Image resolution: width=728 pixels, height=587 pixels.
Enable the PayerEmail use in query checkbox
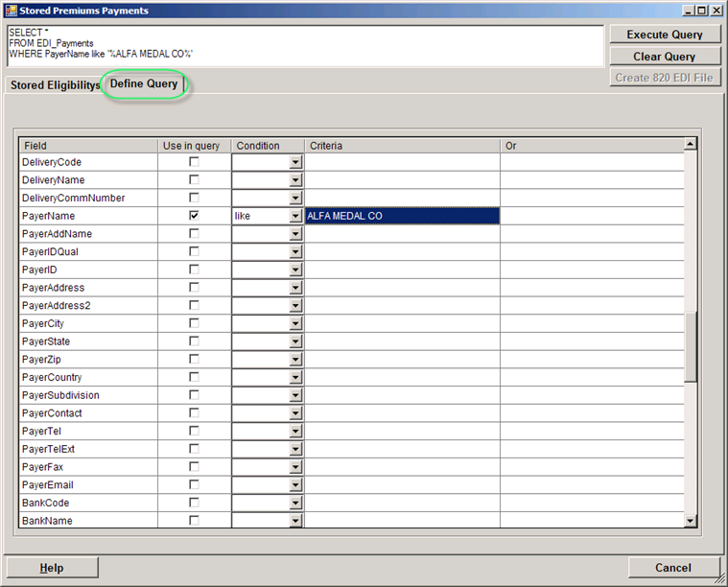pyautogui.click(x=195, y=484)
